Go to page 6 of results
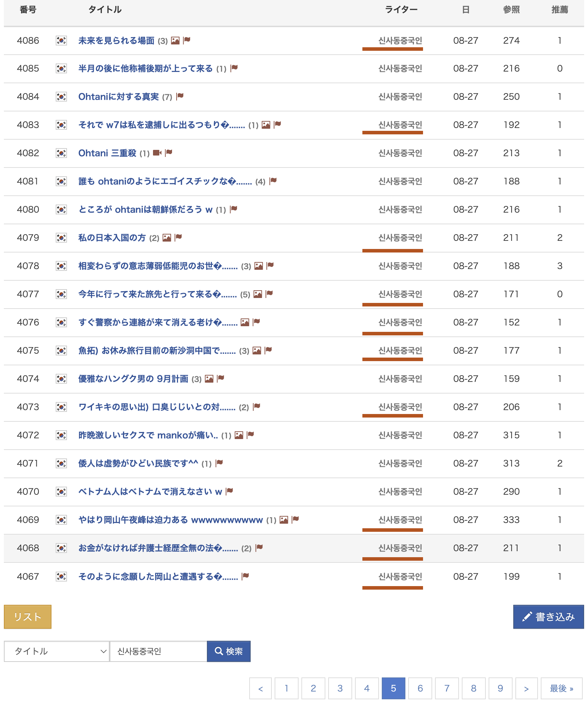The height and width of the screenshot is (706, 588). (420, 688)
